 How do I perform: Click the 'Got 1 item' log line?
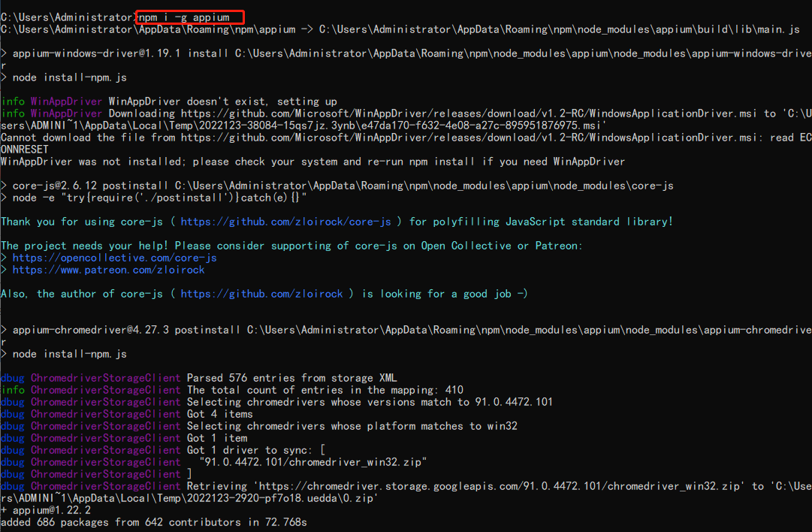pos(217,438)
